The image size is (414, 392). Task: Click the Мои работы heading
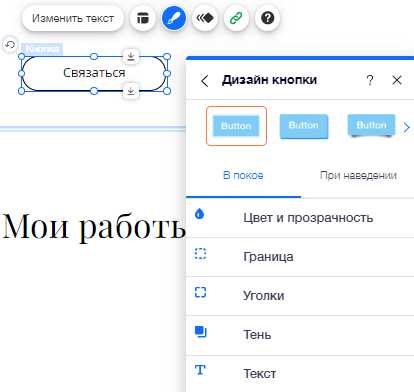coord(93,227)
